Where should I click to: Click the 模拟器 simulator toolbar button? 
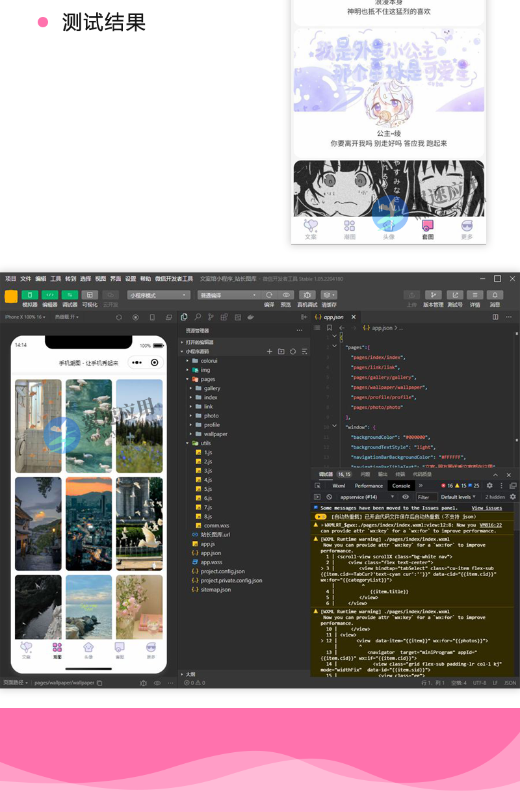pos(30,295)
